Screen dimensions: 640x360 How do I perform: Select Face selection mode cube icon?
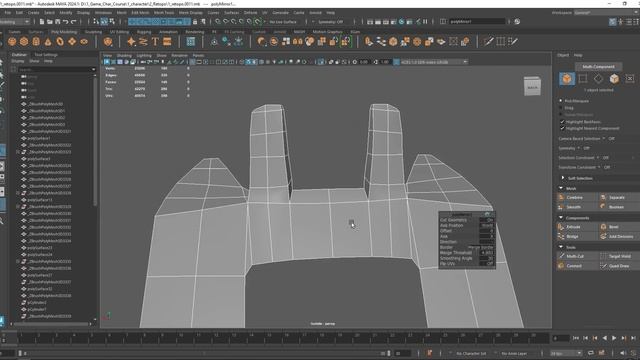(x=614, y=79)
